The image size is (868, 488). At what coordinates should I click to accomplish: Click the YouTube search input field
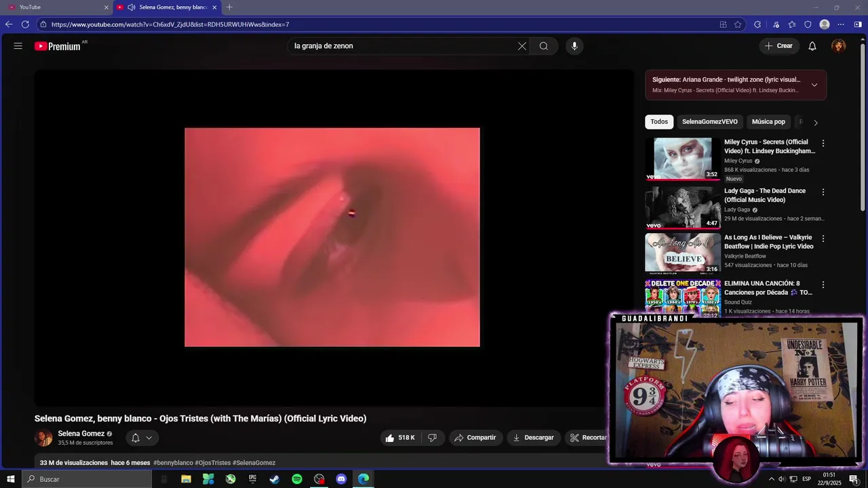tap(403, 46)
